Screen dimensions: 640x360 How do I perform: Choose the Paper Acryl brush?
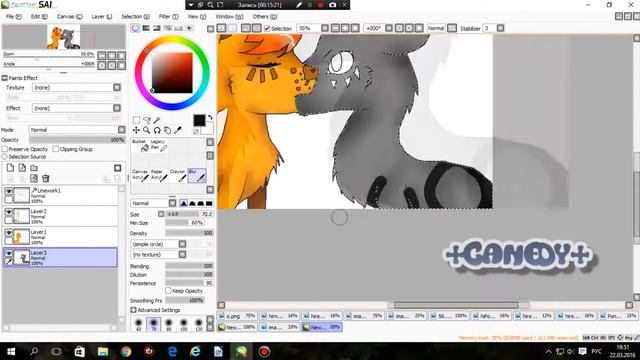[159, 175]
